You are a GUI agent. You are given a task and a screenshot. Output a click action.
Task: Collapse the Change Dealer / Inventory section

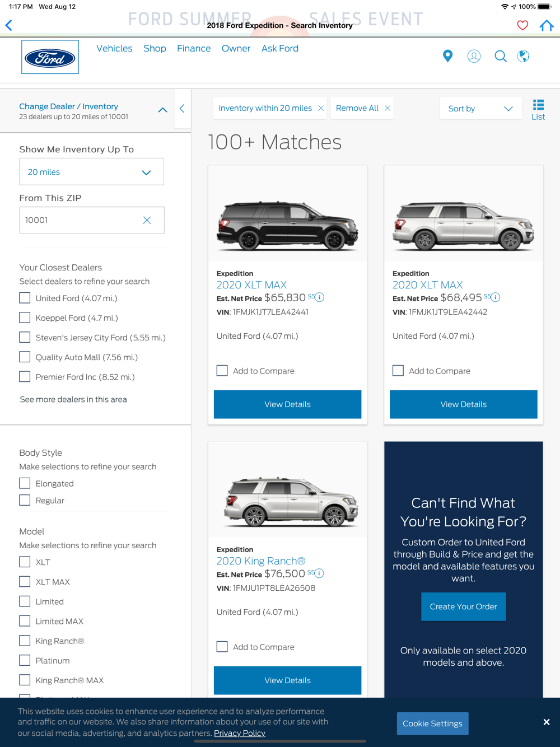click(x=162, y=110)
